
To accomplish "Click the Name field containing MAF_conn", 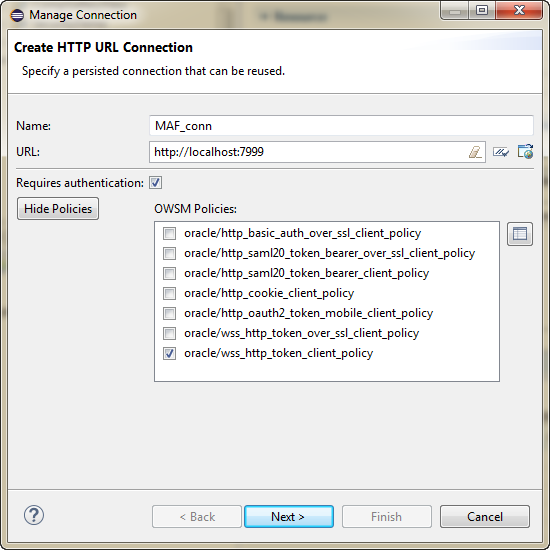I will click(341, 126).
